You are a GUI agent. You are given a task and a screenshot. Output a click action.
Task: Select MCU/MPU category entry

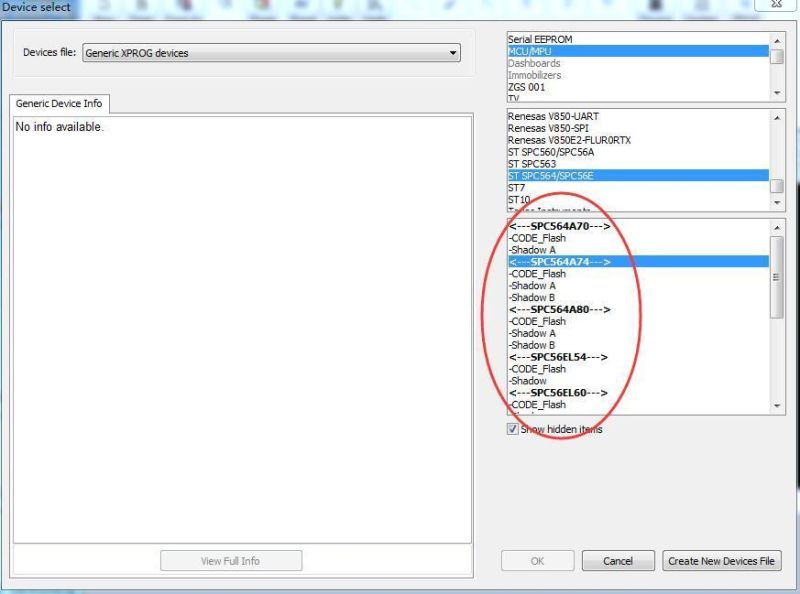(x=638, y=51)
